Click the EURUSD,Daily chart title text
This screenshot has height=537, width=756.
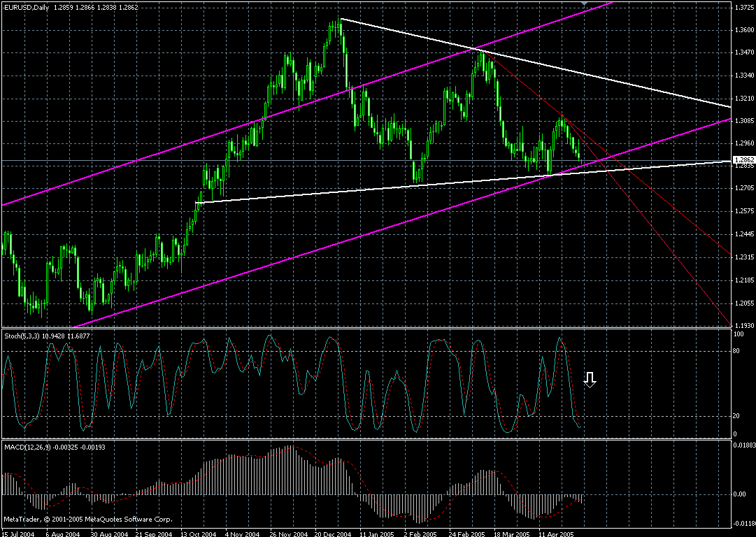point(25,7)
